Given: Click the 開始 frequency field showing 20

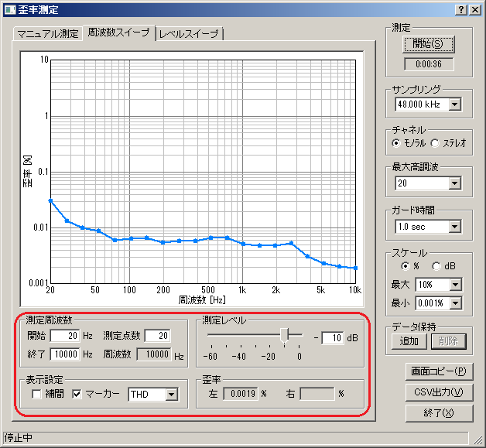Looking at the screenshot, I should point(65,336).
